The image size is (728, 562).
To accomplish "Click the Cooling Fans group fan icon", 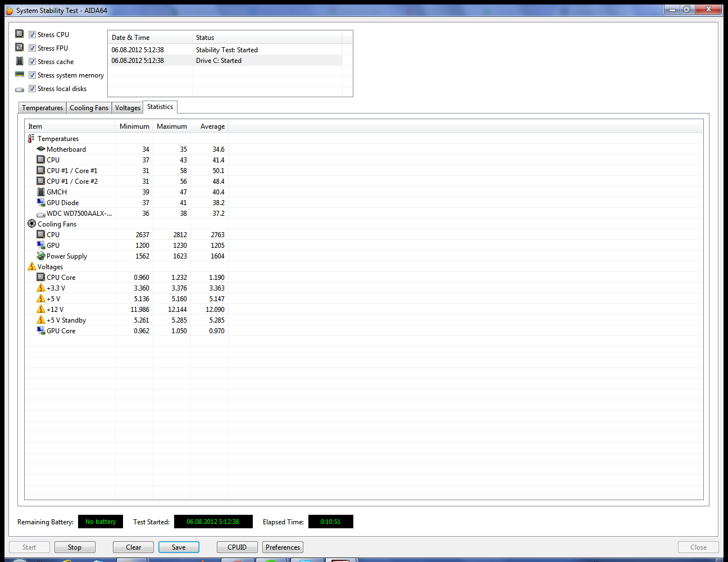I will 31,224.
